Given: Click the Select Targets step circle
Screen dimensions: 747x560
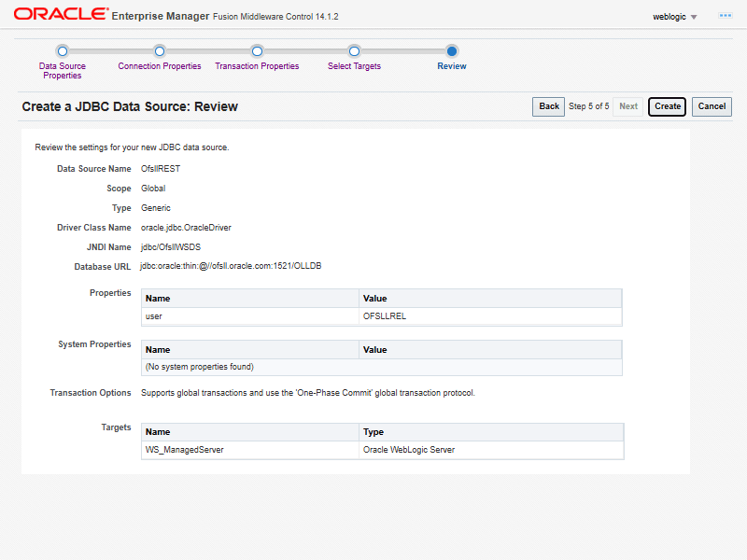Looking at the screenshot, I should 354,51.
